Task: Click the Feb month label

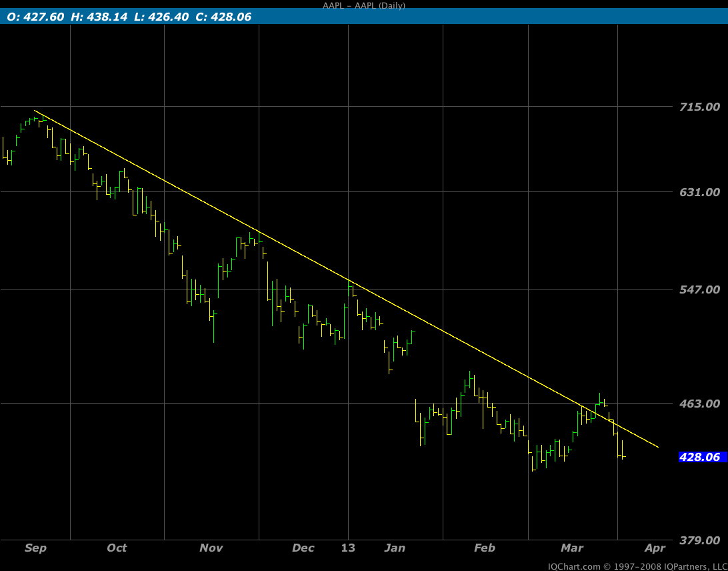Action: (x=484, y=548)
